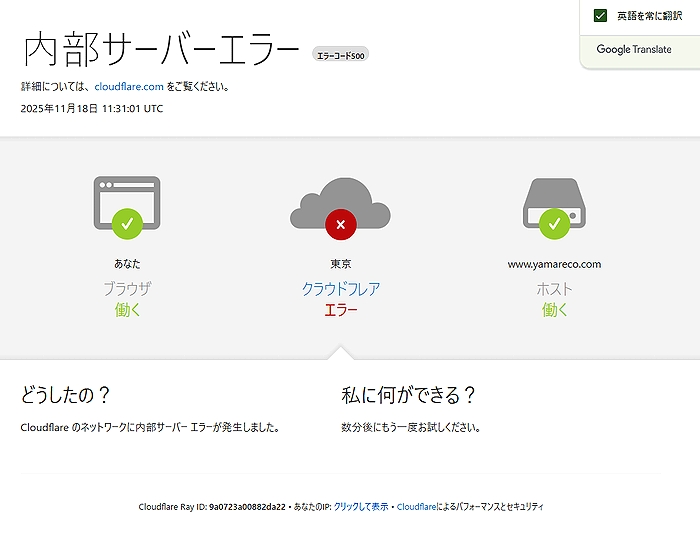Click the 私に何ができる？ heading
This screenshot has width=700, height=548.
(x=408, y=395)
